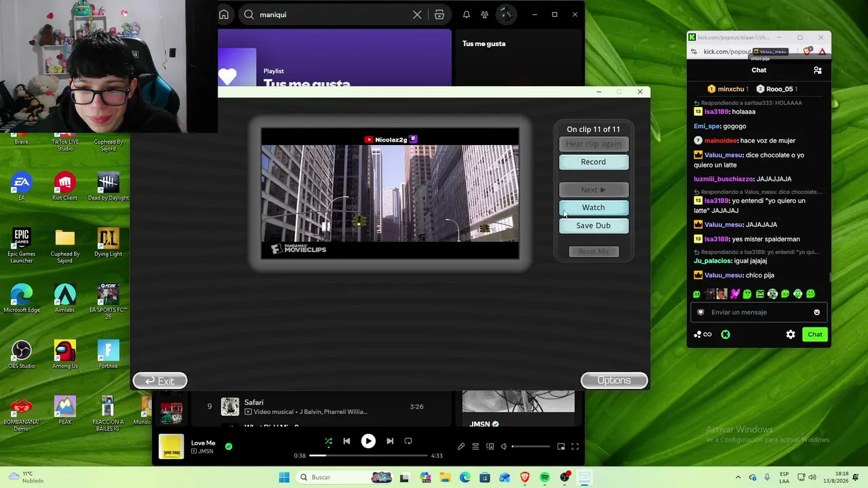The image size is (868, 488).
Task: Go to Spotify home
Action: [224, 14]
